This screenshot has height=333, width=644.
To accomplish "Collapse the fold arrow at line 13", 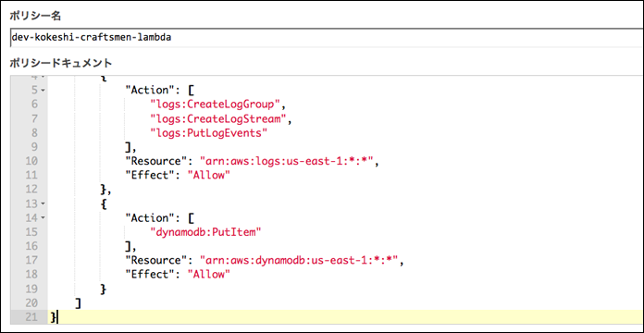I will click(x=43, y=204).
